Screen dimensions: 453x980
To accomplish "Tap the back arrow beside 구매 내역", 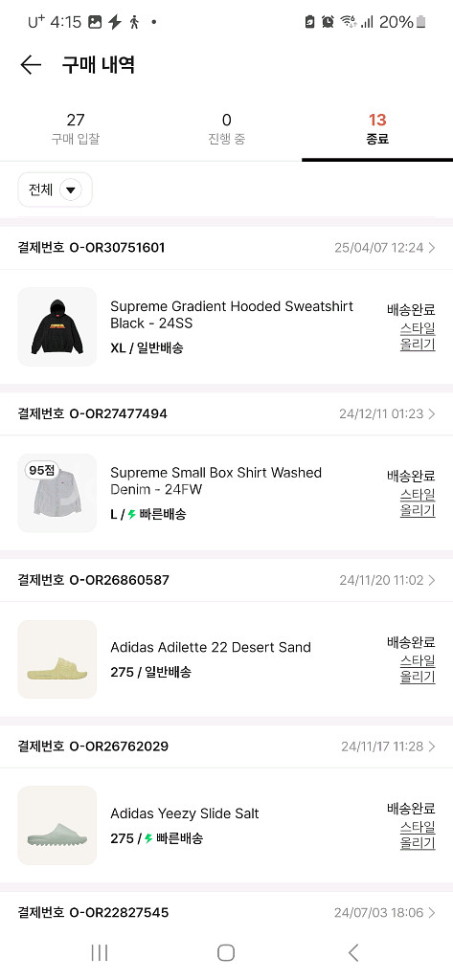I will coord(30,65).
